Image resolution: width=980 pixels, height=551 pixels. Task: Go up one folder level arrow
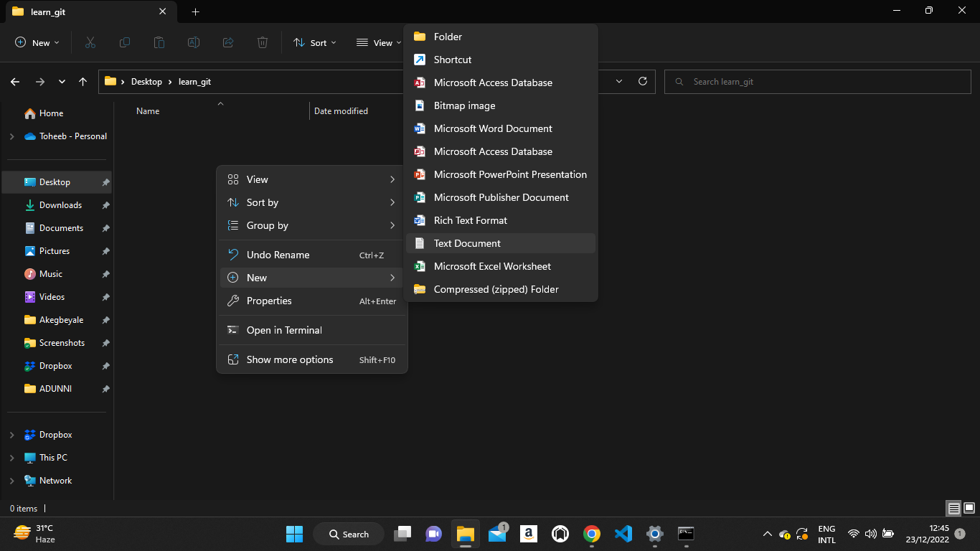83,82
